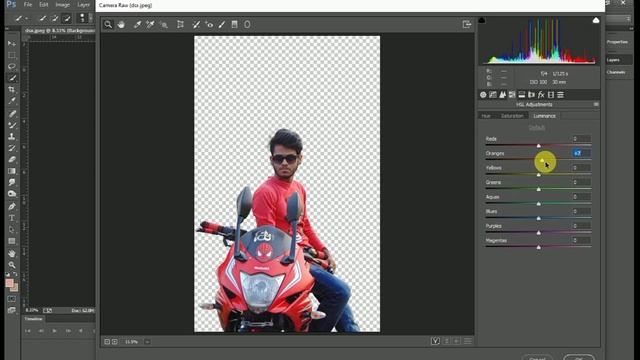
Task: Toggle shadow clipping warning on histogram
Action: [x=482, y=20]
